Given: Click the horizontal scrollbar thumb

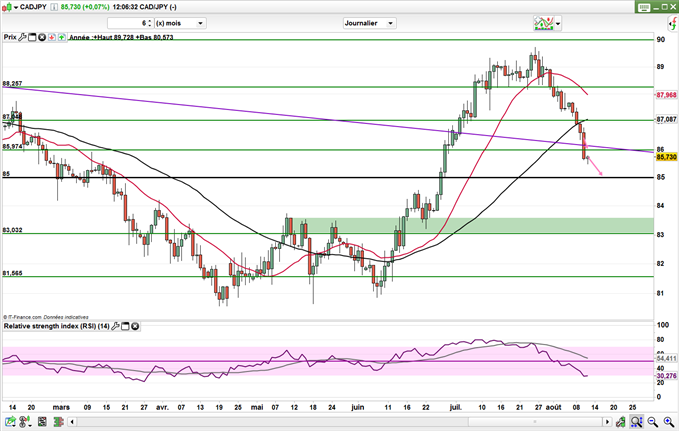Looking at the screenshot, I should point(534,421).
